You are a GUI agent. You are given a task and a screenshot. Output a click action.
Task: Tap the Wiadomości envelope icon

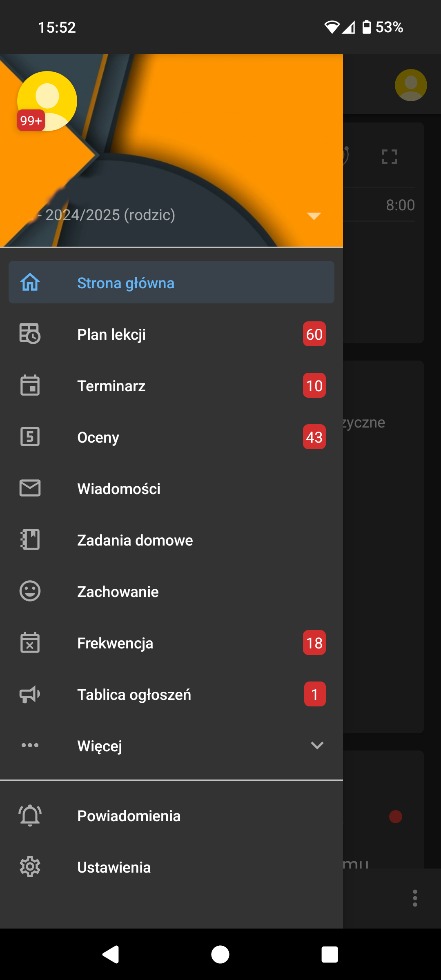click(30, 488)
